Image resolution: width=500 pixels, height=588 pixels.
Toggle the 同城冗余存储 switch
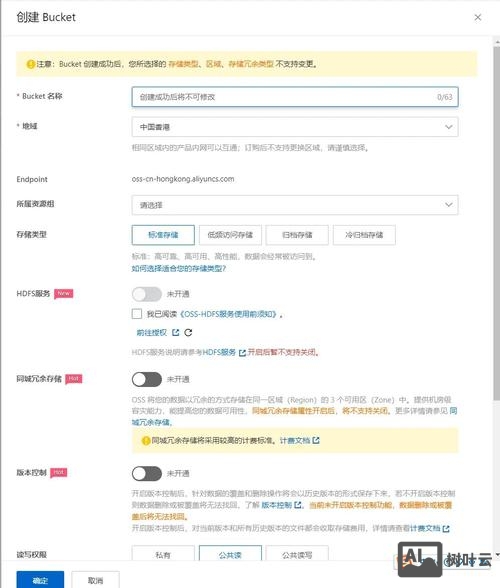(147, 380)
